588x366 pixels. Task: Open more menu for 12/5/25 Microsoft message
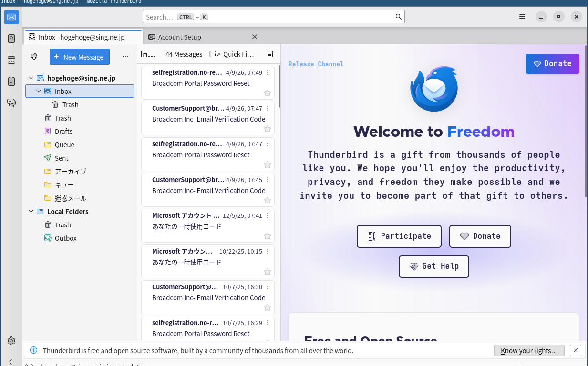[x=268, y=216]
